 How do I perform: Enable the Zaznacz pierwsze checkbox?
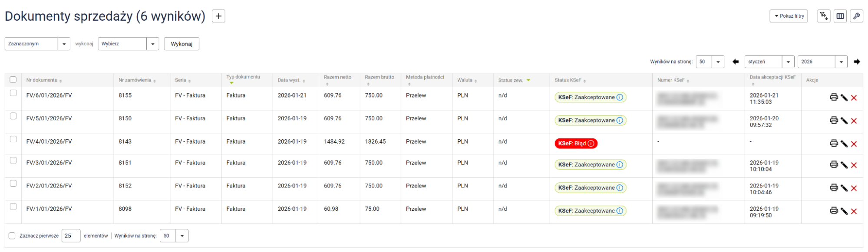(12, 236)
